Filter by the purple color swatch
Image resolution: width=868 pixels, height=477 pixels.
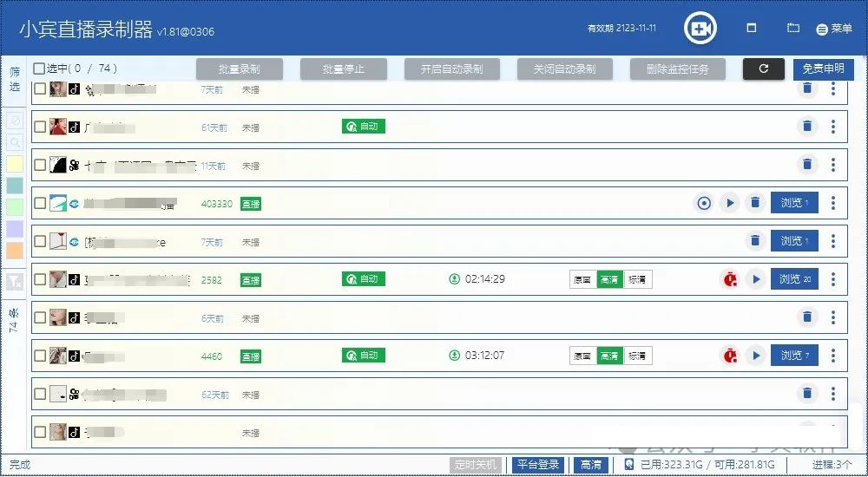15,229
